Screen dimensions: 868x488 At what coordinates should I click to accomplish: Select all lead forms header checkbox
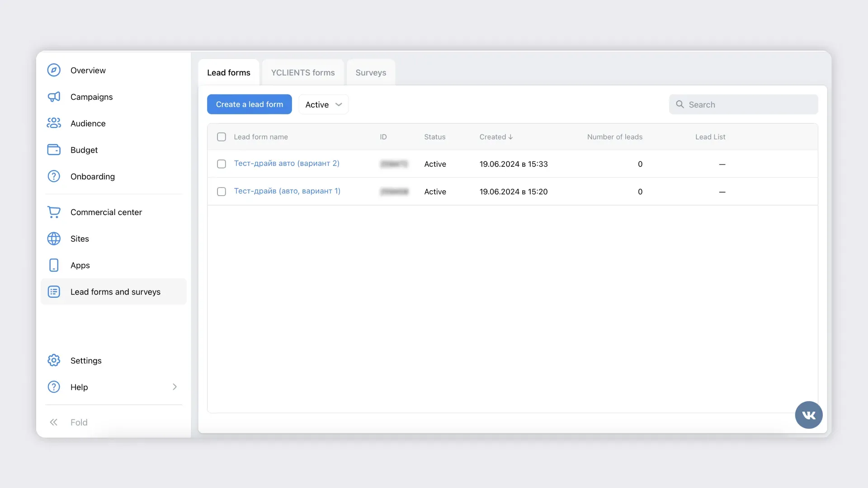tap(222, 137)
